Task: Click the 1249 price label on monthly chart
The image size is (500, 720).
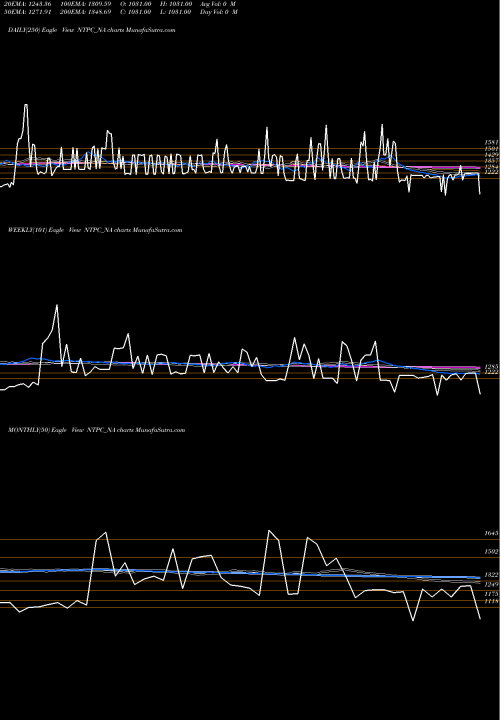Action: coord(491,585)
